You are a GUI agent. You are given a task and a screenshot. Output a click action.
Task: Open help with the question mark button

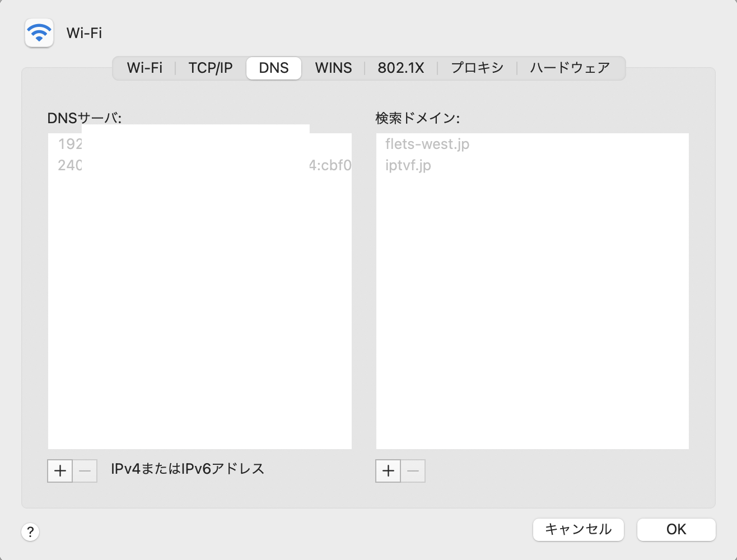30,531
